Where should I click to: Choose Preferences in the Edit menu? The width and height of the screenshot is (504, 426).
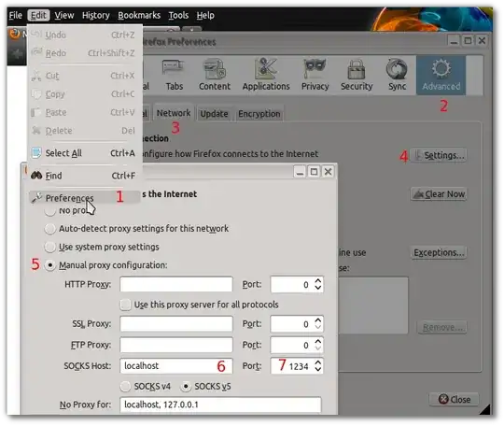click(x=85, y=197)
